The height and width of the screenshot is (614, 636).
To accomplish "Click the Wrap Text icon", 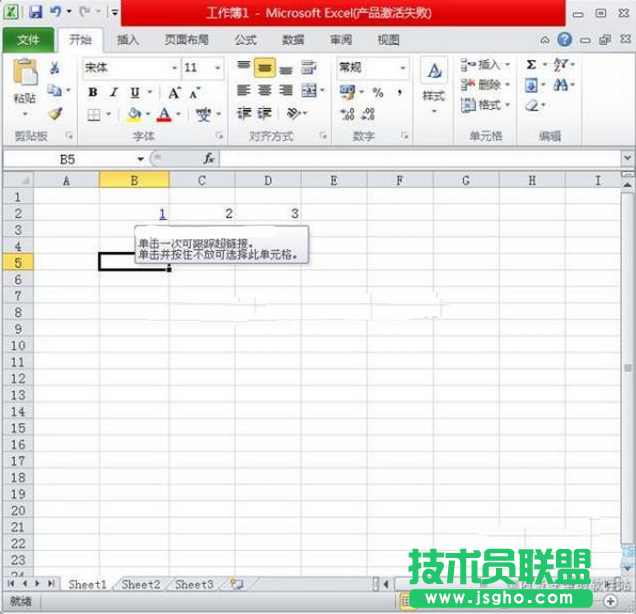I will [309, 67].
